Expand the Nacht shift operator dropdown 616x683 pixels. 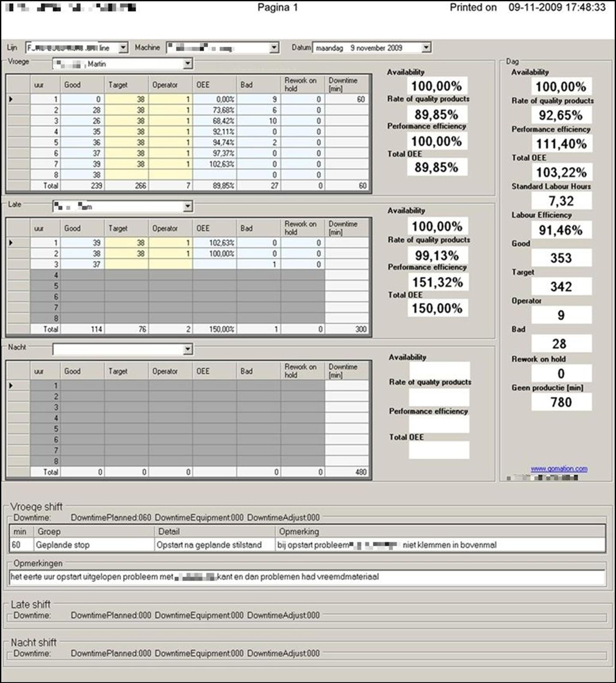187,350
